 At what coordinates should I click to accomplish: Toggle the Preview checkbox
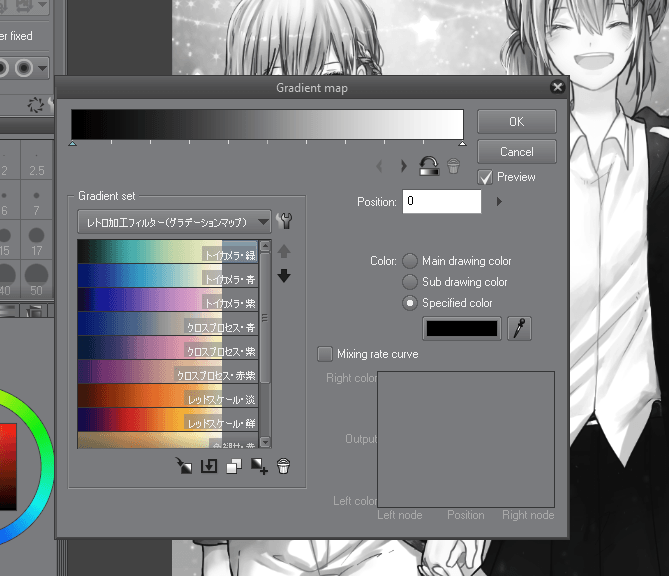click(x=485, y=177)
